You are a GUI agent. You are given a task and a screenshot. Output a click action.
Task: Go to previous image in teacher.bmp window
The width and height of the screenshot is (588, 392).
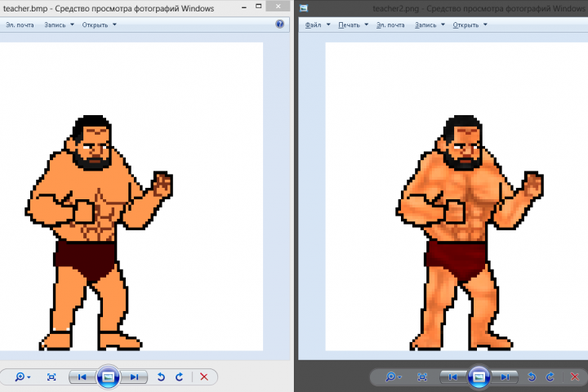point(82,377)
